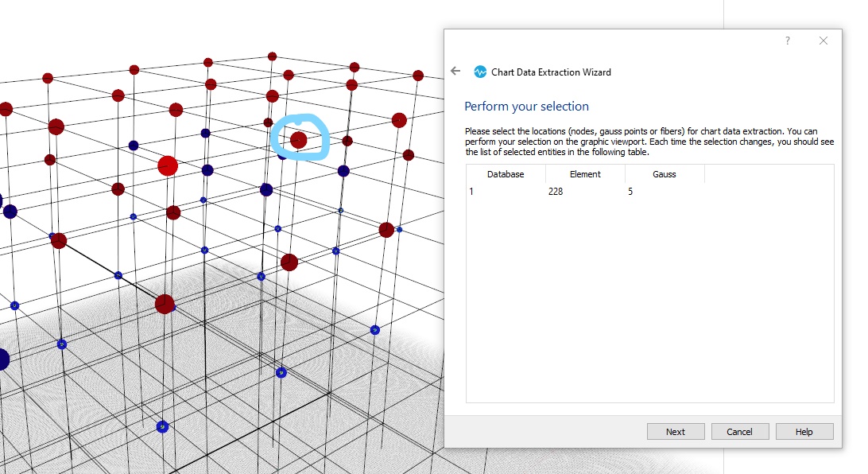Proceed with the Next button
Screen dimensions: 868x474
(676, 431)
